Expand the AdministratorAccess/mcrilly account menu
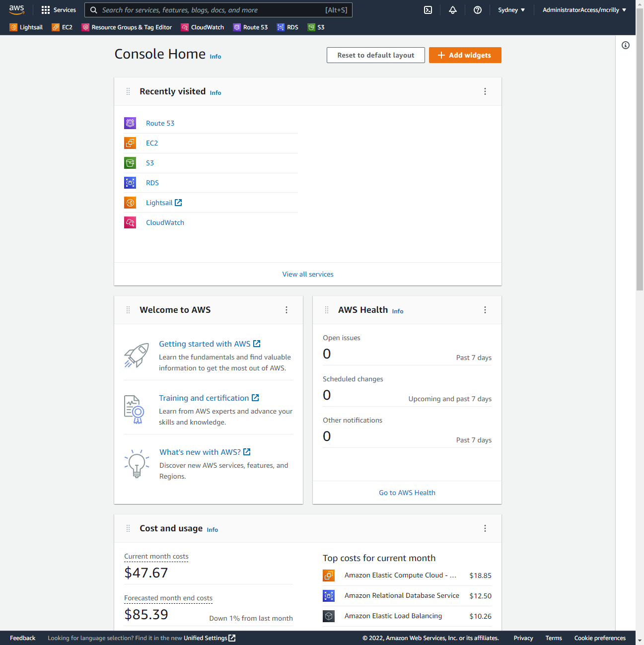Image resolution: width=644 pixels, height=645 pixels. 584,10
